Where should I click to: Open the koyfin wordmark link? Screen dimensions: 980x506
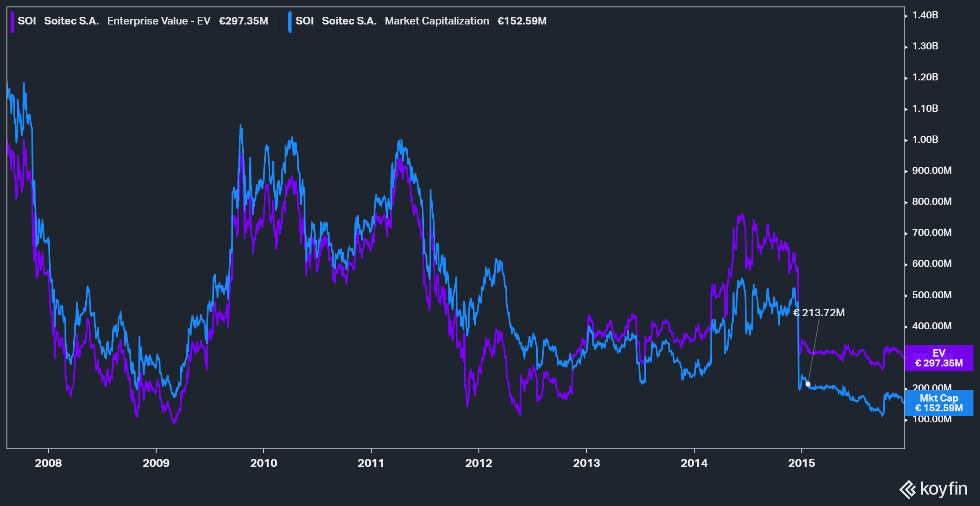(944, 488)
